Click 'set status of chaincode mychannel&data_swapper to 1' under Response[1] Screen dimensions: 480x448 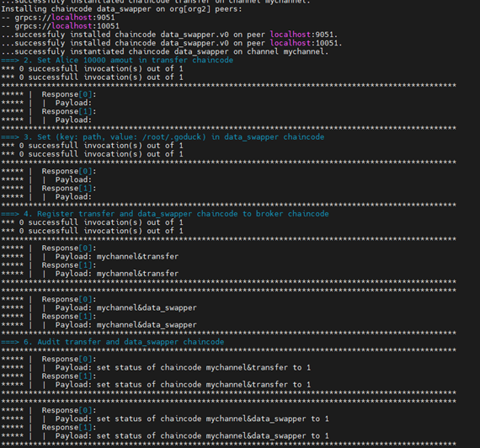pyautogui.click(x=213, y=436)
